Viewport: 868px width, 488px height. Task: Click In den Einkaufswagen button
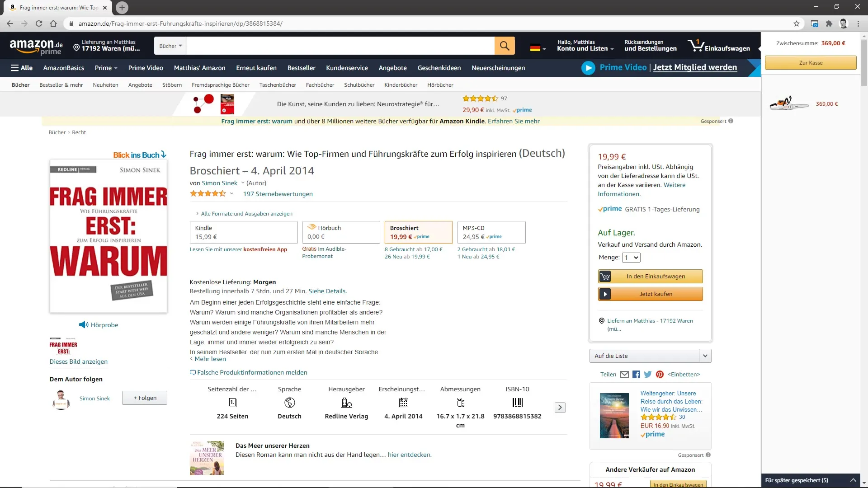pyautogui.click(x=651, y=276)
